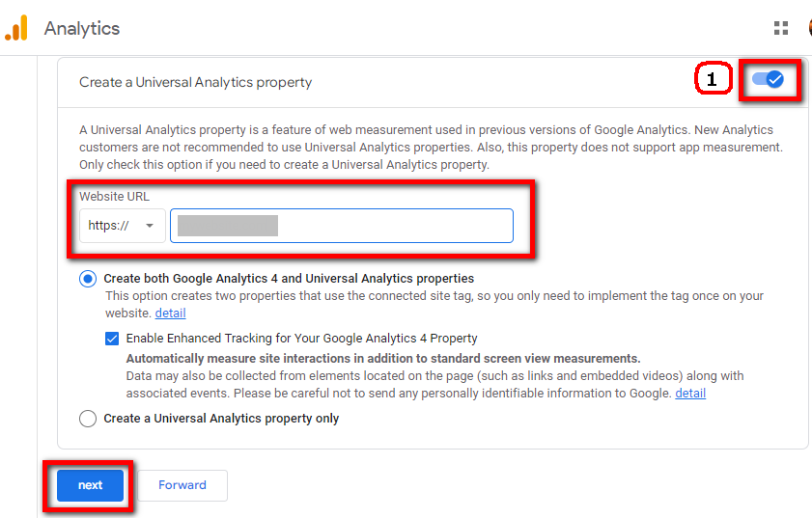Click the 'Enable Enhanced Tracking' label text
The width and height of the screenshot is (812, 518).
click(302, 339)
